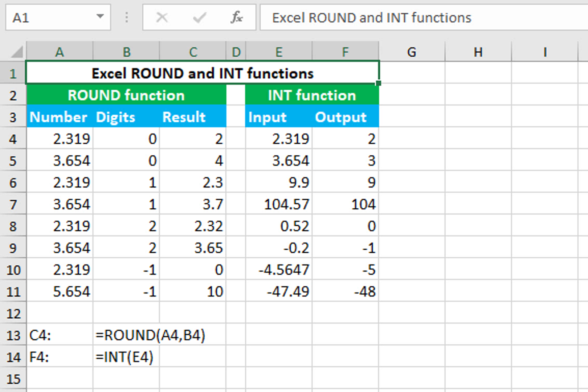588x392 pixels.
Task: Click cell E8 containing 0.52
Action: (279, 226)
